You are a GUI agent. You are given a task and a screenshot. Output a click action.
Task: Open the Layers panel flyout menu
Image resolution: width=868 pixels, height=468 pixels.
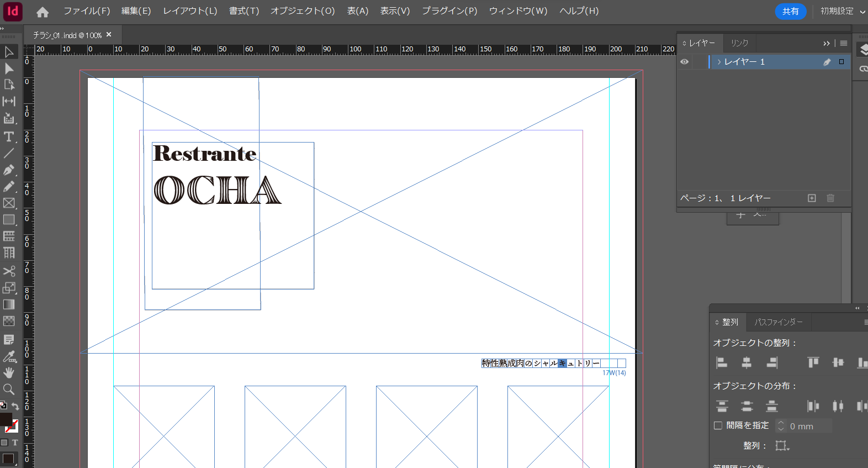click(x=844, y=43)
